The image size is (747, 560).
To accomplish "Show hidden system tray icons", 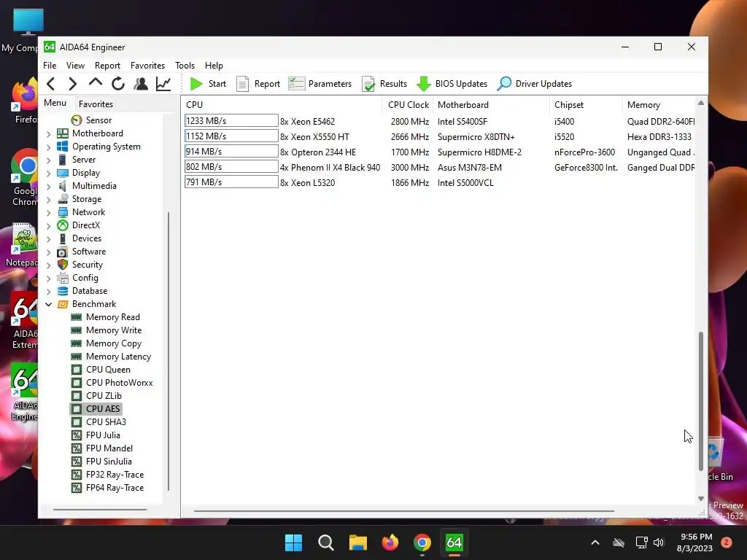I will [x=595, y=542].
